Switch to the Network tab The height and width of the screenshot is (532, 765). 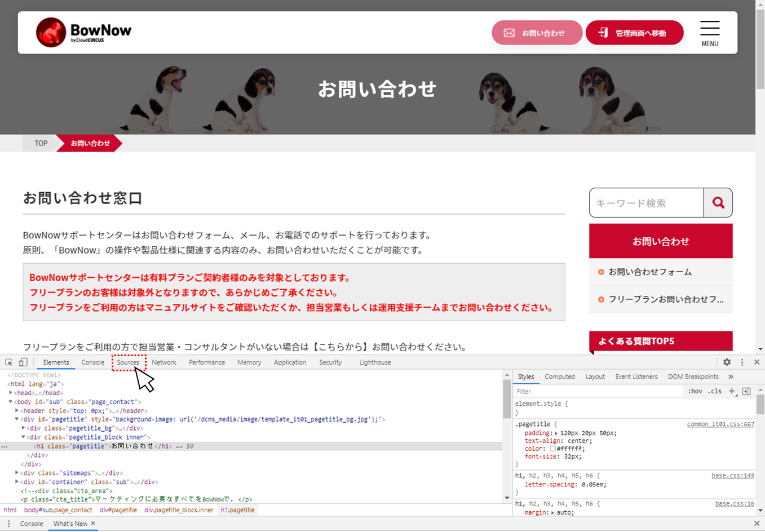point(164,362)
